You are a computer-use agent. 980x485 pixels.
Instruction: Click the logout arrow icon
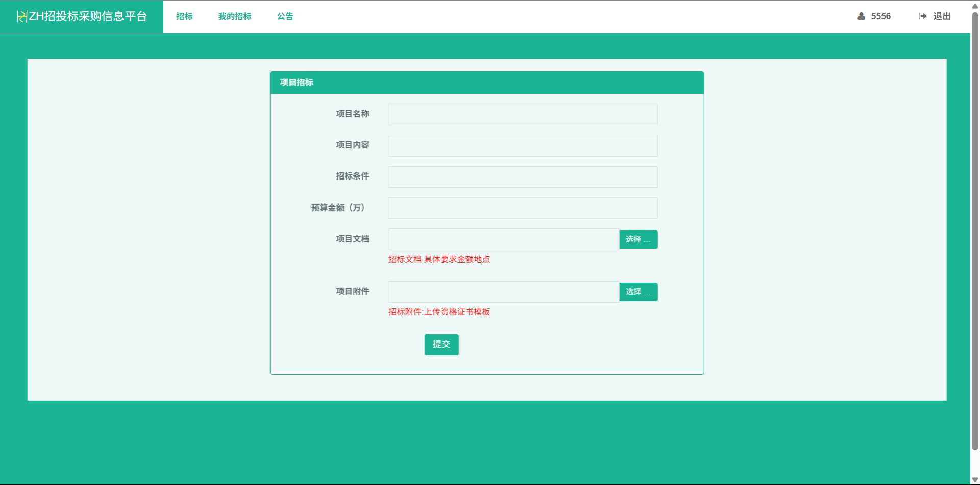[923, 16]
